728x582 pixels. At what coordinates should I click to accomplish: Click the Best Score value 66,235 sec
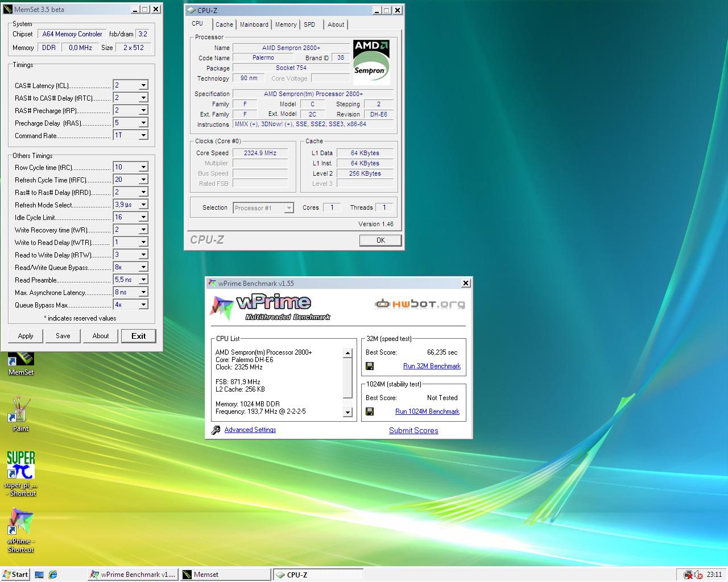442,352
